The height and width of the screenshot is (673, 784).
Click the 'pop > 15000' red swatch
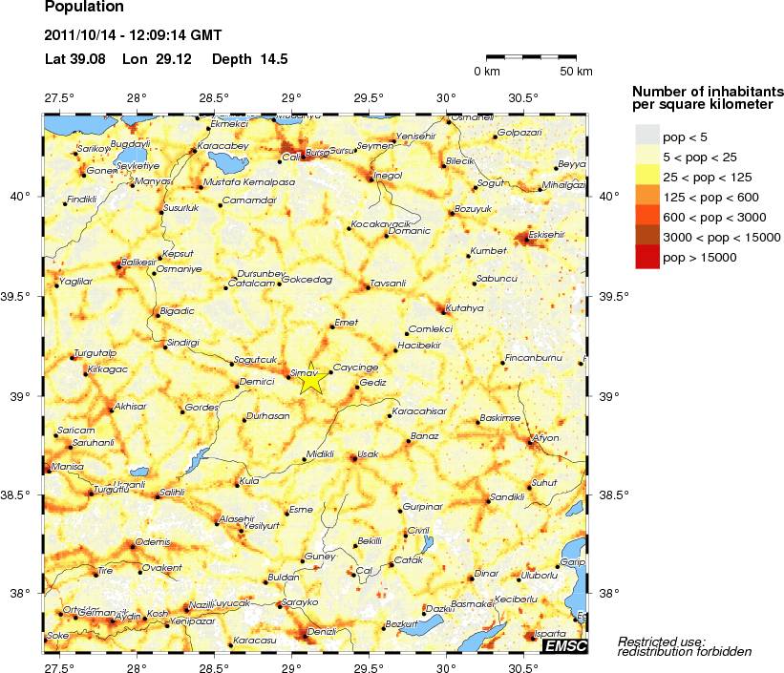coord(647,257)
